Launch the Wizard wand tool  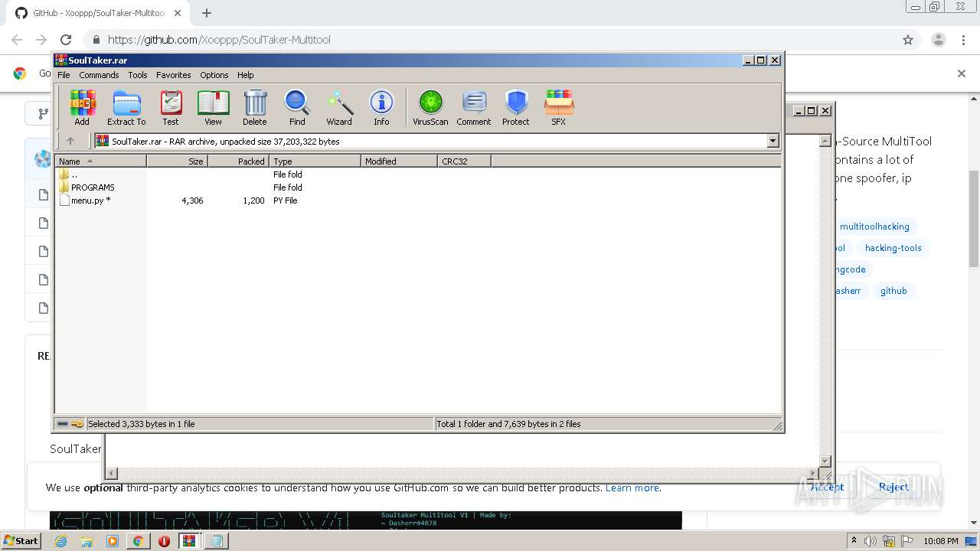point(339,107)
